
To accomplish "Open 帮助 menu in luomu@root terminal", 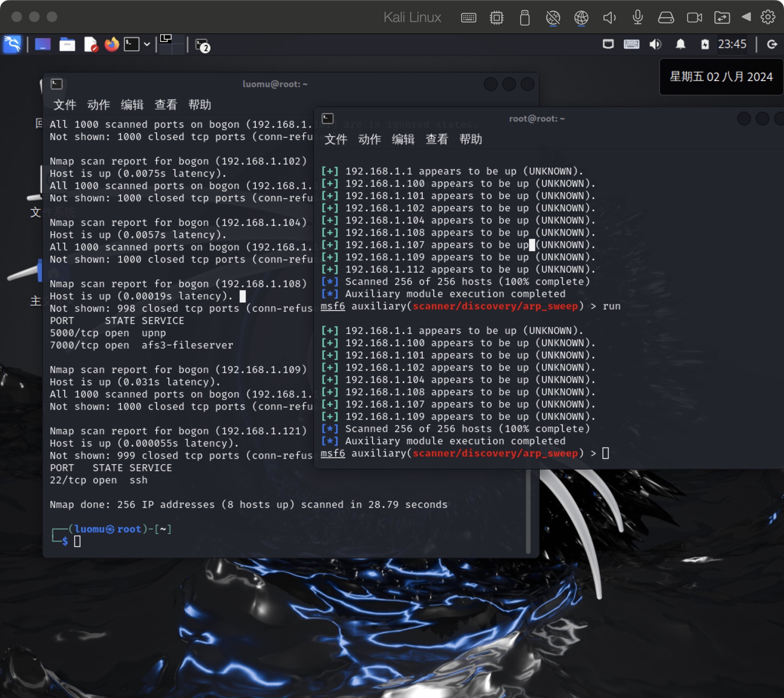I will pyautogui.click(x=200, y=105).
